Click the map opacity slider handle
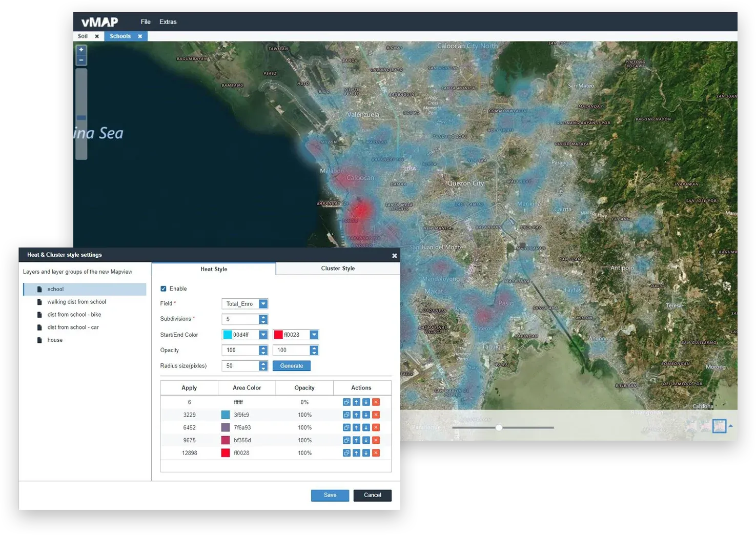Screen dimensions: 756x535 [499, 427]
